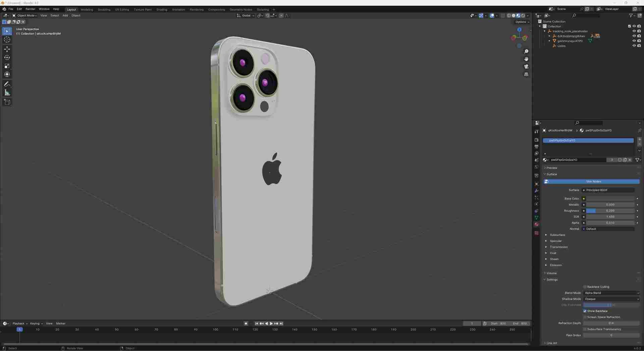This screenshot has width=644, height=351.
Task: Jump to the timeline end frame
Action: 281,323
